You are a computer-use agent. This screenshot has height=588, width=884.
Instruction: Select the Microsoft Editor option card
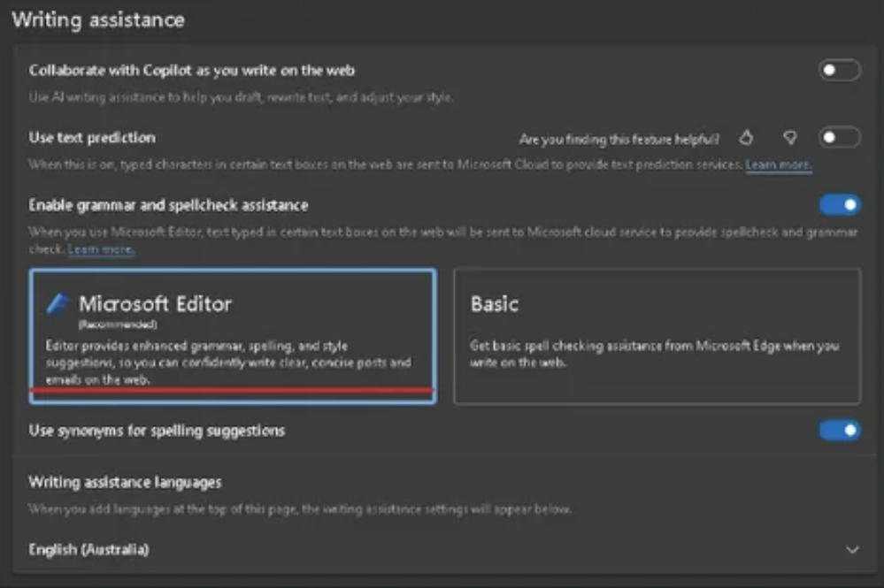pos(233,336)
